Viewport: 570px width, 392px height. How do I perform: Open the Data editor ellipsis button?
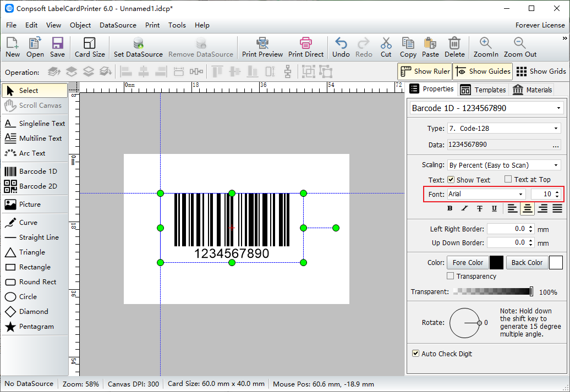556,145
